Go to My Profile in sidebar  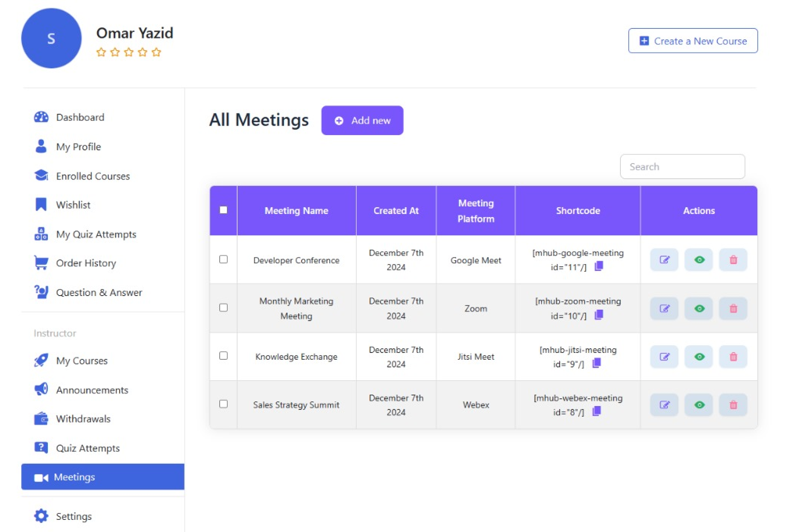(x=68, y=146)
